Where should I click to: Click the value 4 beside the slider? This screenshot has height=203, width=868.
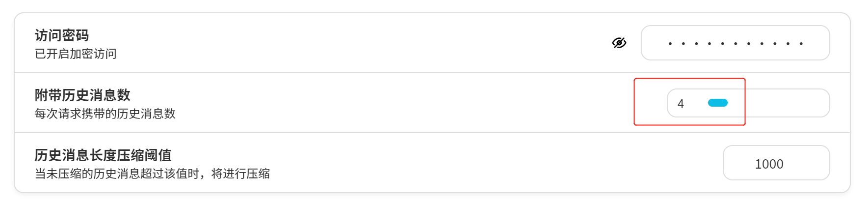[681, 104]
